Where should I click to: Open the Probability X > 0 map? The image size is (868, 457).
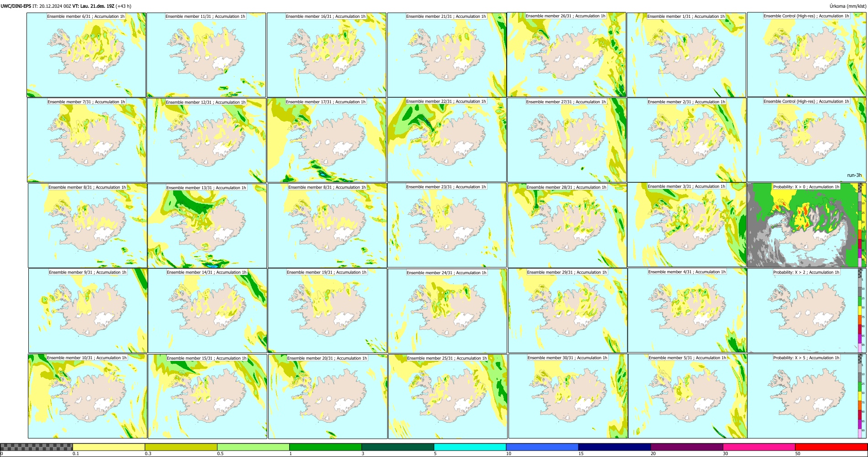point(806,225)
